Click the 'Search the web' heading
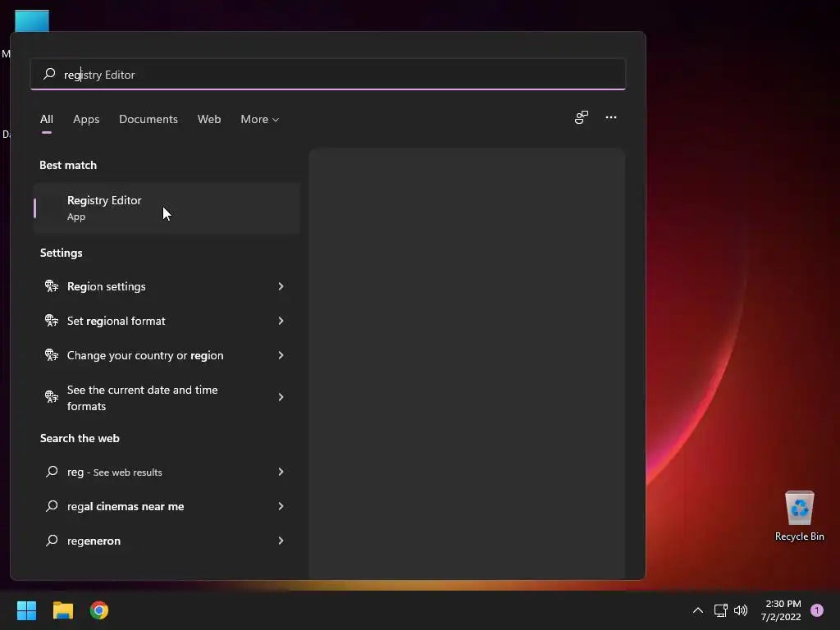 pyautogui.click(x=80, y=438)
